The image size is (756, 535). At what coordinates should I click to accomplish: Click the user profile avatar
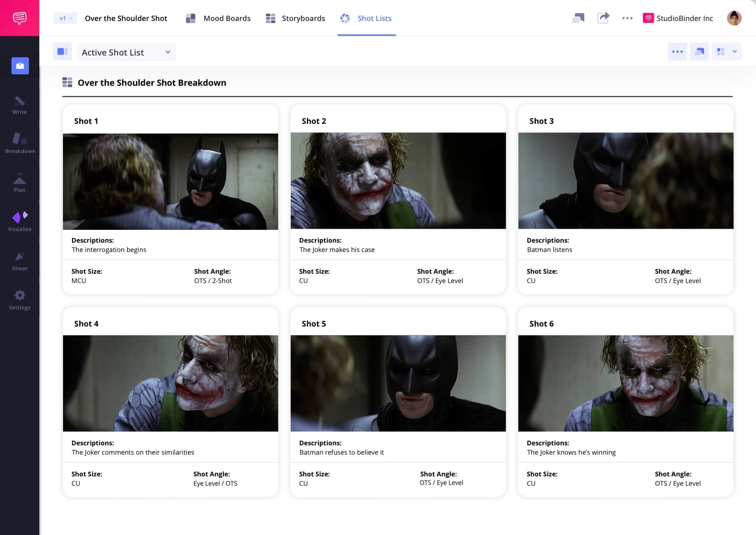(x=734, y=18)
